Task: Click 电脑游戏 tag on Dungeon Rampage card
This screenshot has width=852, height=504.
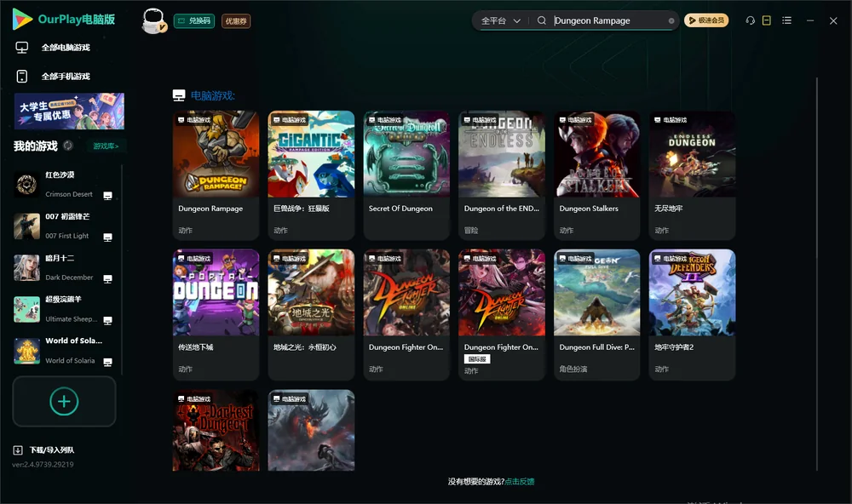Action: (x=194, y=120)
